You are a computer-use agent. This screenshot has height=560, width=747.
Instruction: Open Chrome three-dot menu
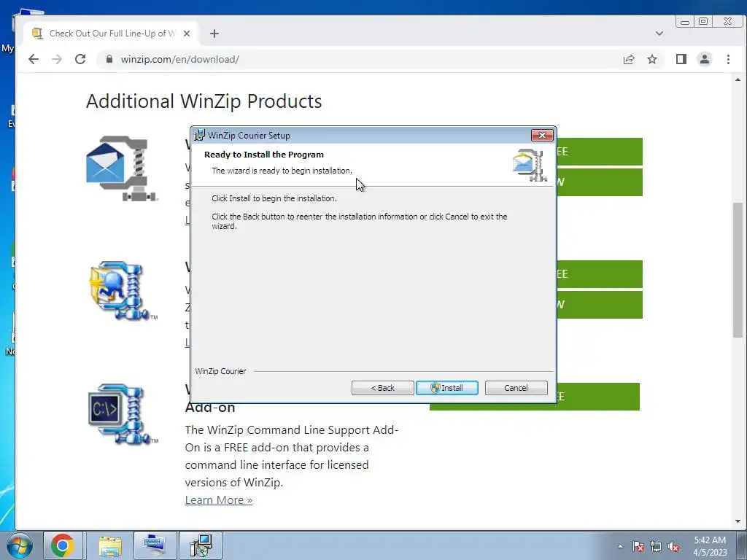[x=728, y=59]
